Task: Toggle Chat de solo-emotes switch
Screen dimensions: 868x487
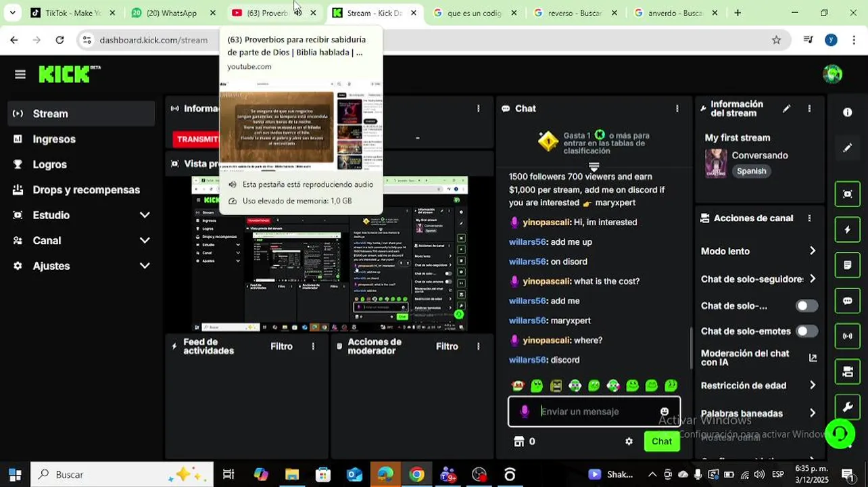Action: (x=806, y=331)
